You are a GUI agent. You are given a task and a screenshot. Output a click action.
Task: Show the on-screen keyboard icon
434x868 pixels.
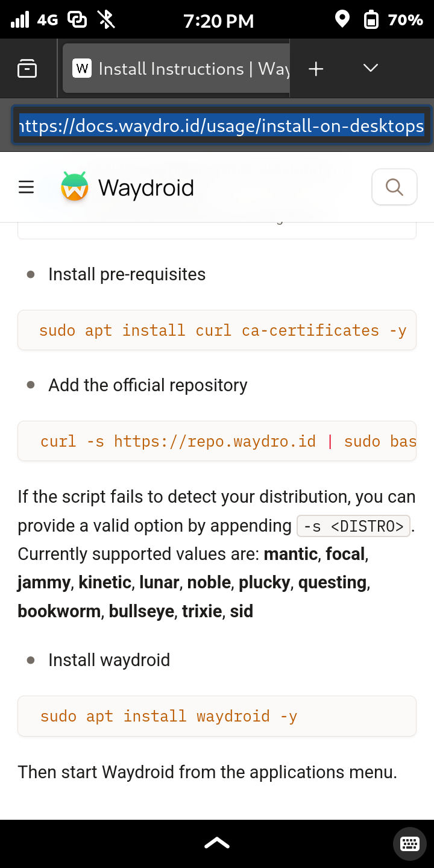[x=410, y=843]
